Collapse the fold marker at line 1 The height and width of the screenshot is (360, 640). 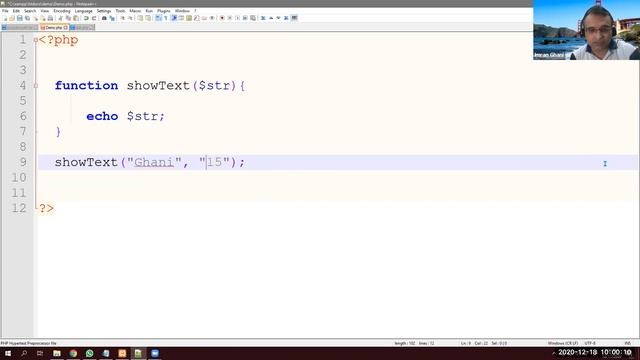pyautogui.click(x=36, y=40)
